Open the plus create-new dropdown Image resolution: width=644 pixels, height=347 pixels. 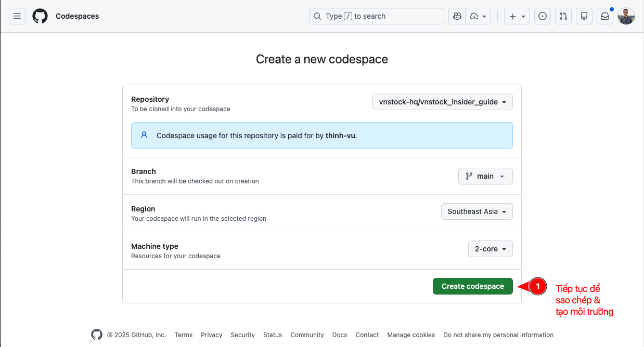(517, 16)
